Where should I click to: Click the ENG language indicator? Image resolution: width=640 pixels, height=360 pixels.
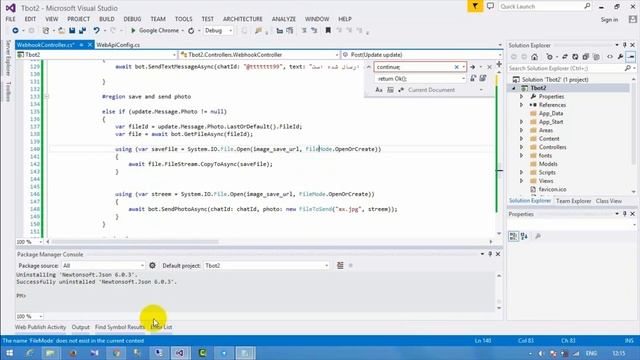(591, 353)
